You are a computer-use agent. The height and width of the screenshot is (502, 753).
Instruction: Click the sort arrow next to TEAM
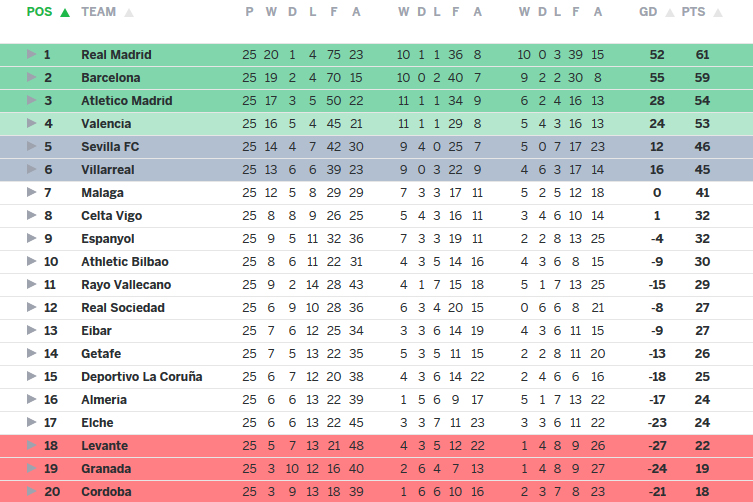129,12
